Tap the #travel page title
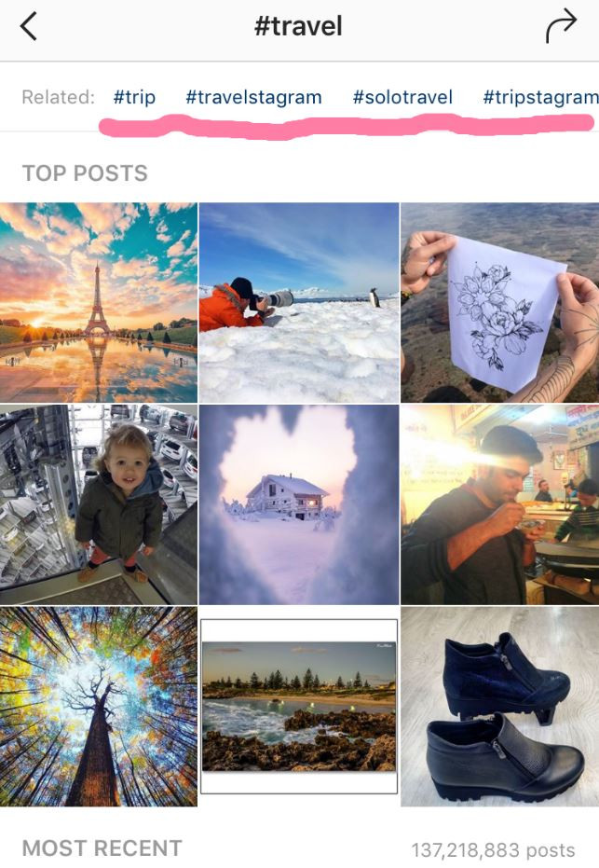This screenshot has width=599, height=868. coord(298,26)
